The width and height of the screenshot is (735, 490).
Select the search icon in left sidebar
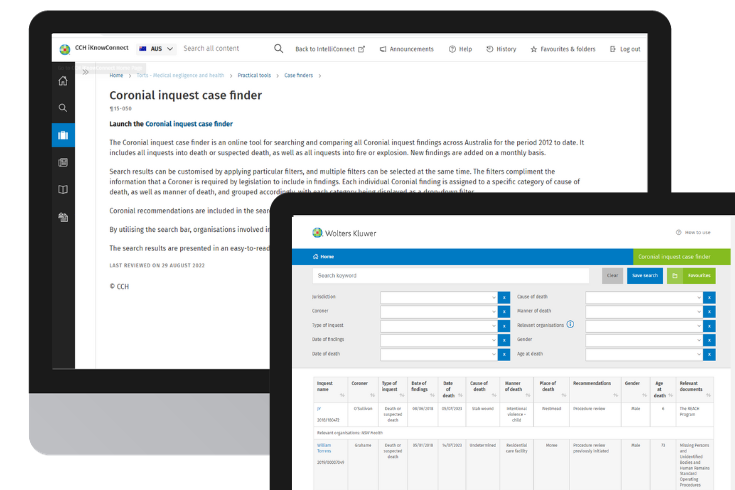pyautogui.click(x=63, y=108)
